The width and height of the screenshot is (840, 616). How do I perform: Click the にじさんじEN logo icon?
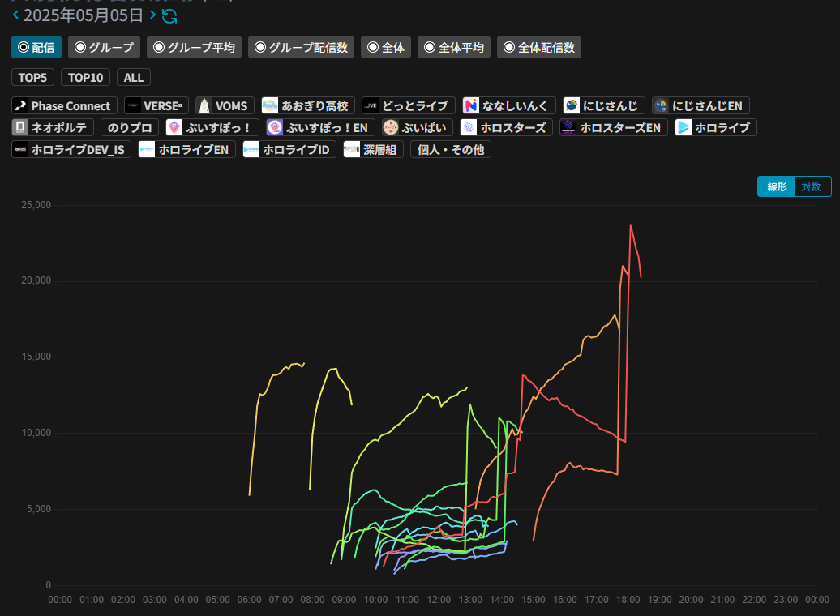coord(661,105)
